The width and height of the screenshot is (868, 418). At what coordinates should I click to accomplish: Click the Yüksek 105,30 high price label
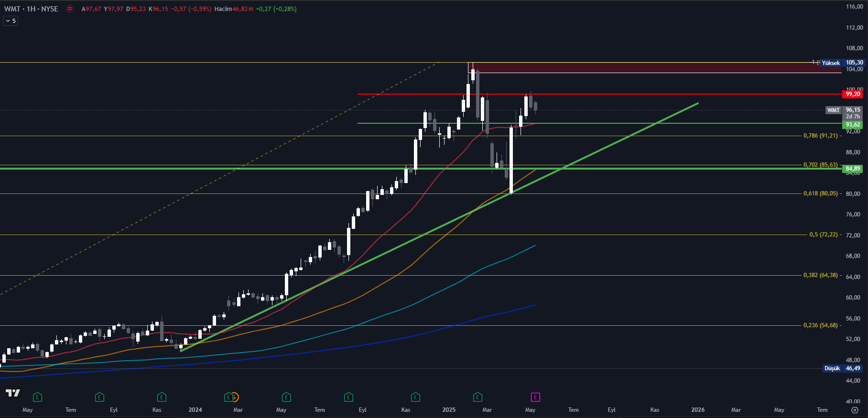pos(842,63)
